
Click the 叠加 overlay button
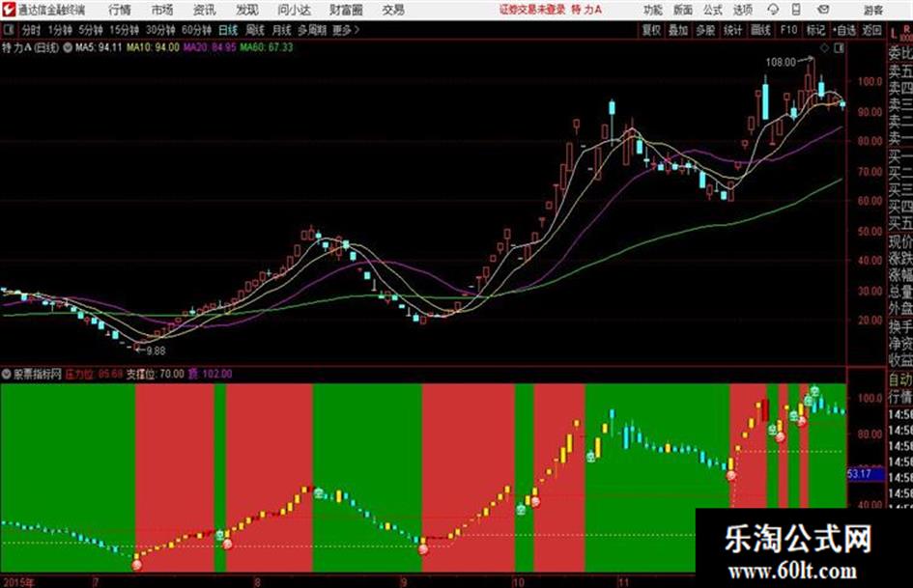tap(678, 30)
